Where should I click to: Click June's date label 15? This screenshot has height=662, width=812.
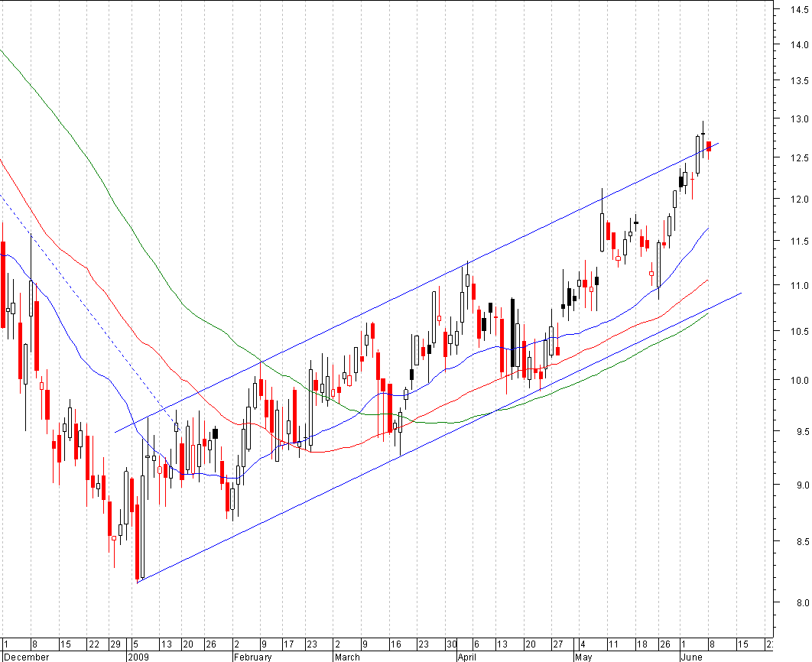click(x=743, y=644)
